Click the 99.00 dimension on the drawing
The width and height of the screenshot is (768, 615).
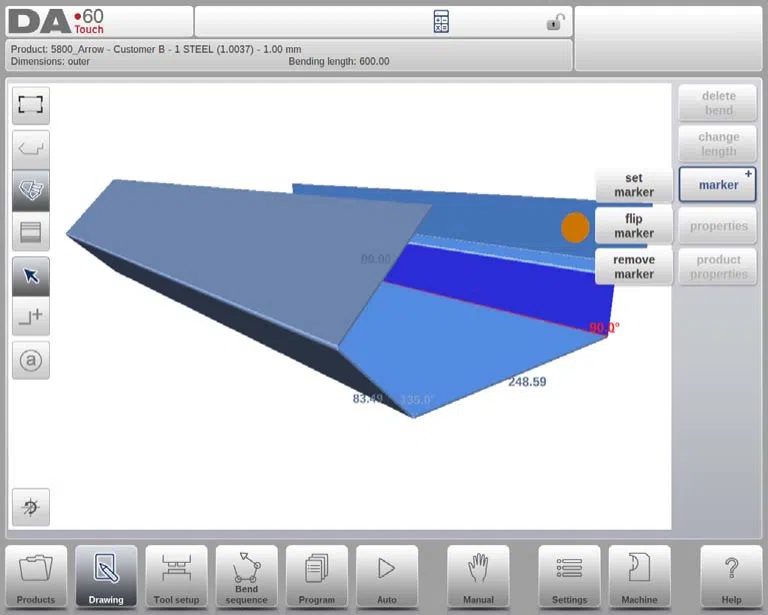coord(376,259)
